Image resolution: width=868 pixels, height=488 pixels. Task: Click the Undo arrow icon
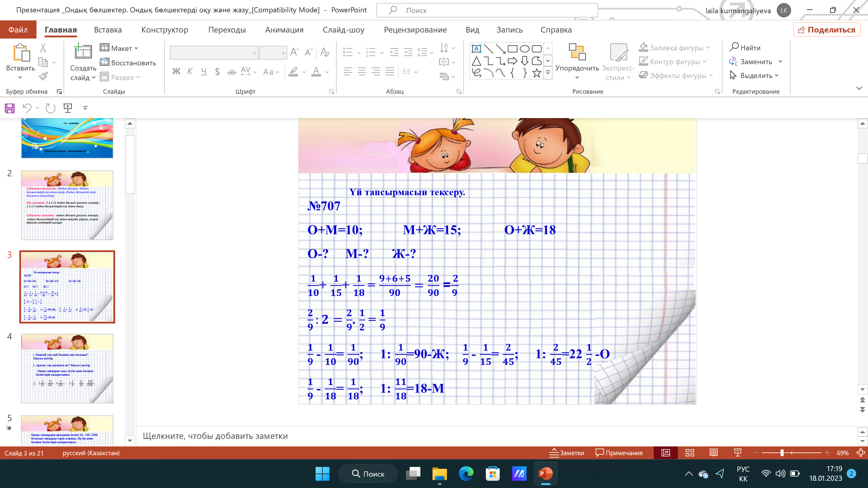tap(27, 108)
